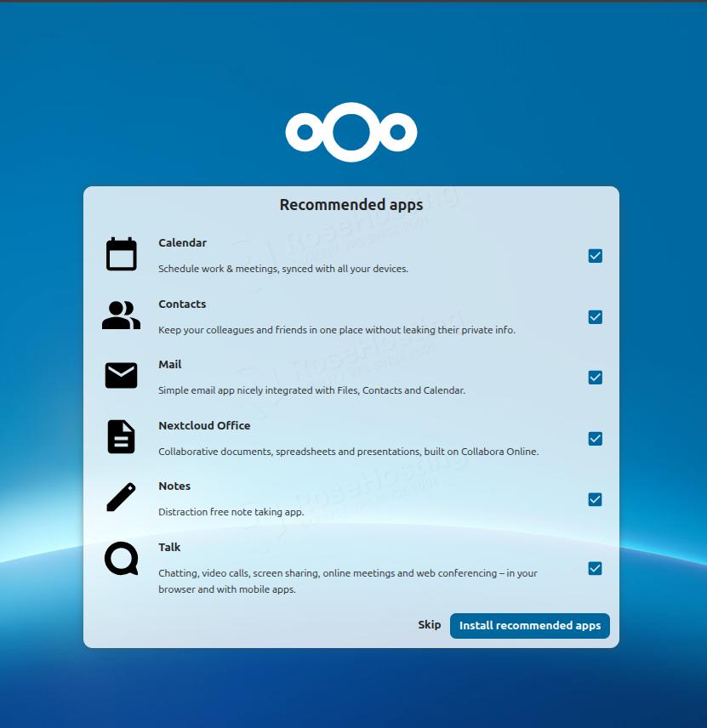This screenshot has width=707, height=728.
Task: Click 'Distraction free note taking app' text
Action: [x=231, y=512]
